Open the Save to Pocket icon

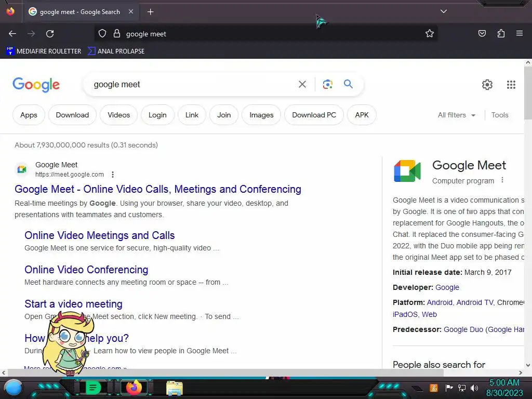[x=482, y=34]
